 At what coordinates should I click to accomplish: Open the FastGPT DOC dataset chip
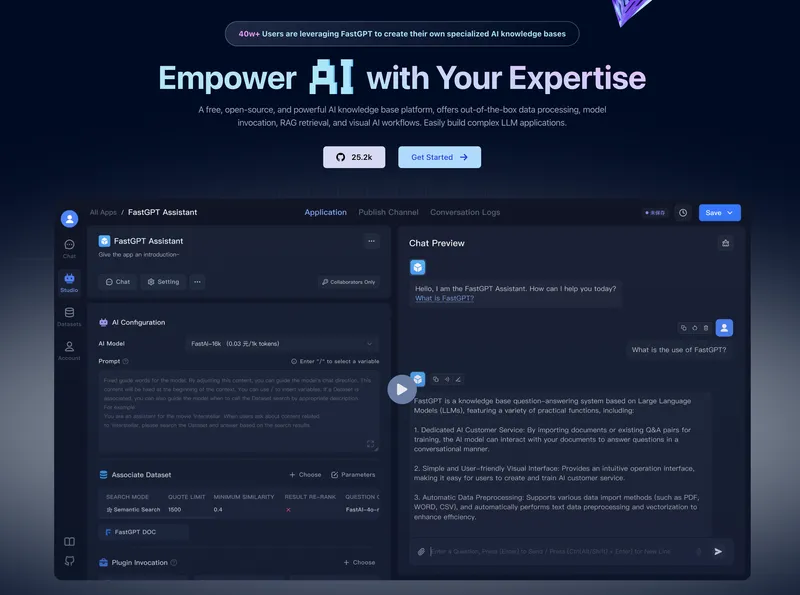coord(143,532)
